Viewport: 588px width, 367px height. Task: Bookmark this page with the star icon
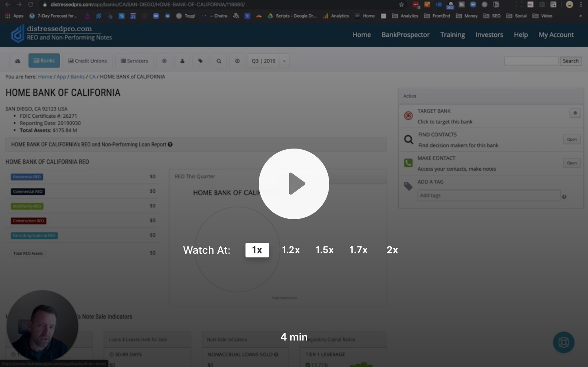point(401,4)
